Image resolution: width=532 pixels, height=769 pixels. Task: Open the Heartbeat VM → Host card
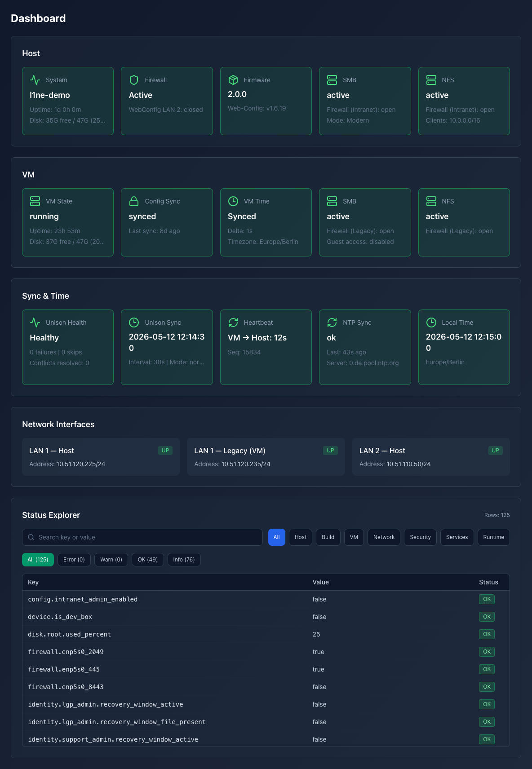tap(266, 347)
